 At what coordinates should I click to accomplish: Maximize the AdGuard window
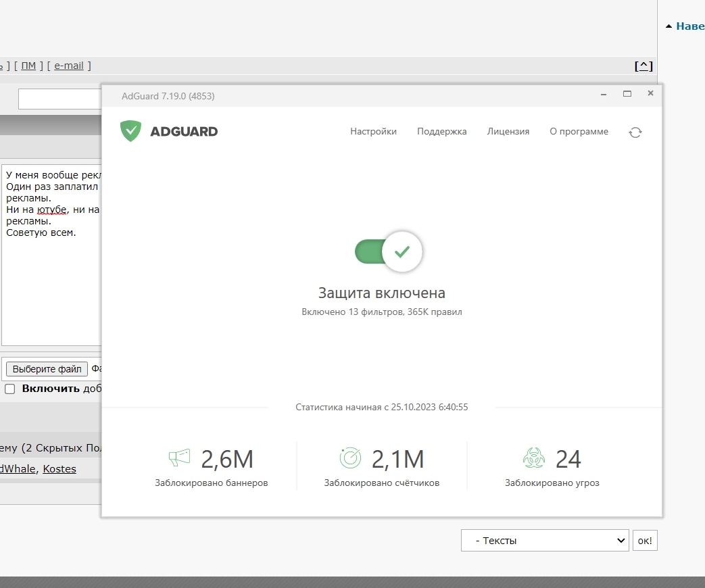[627, 93]
